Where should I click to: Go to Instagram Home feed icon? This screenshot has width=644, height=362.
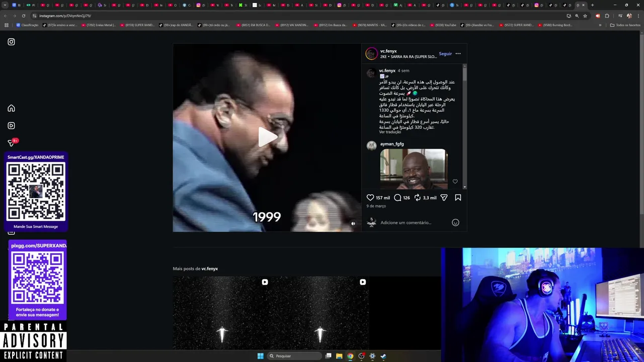click(11, 108)
